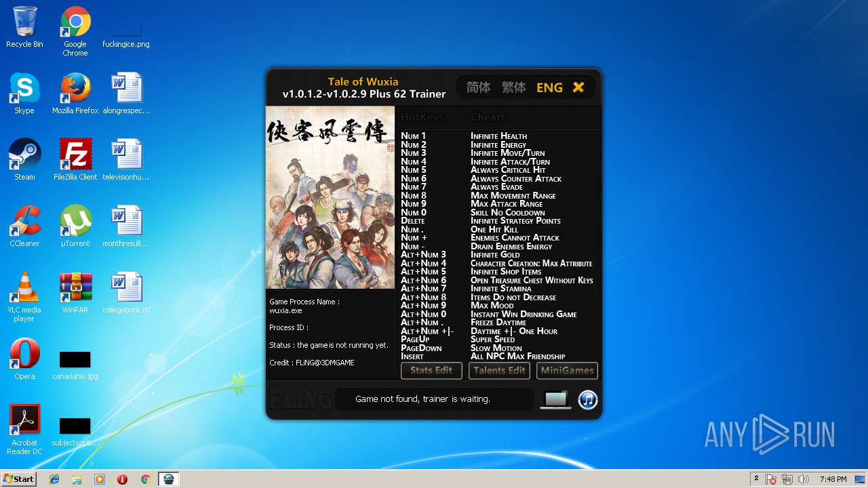
Task: Toggle the trainer music note icon
Action: (588, 400)
